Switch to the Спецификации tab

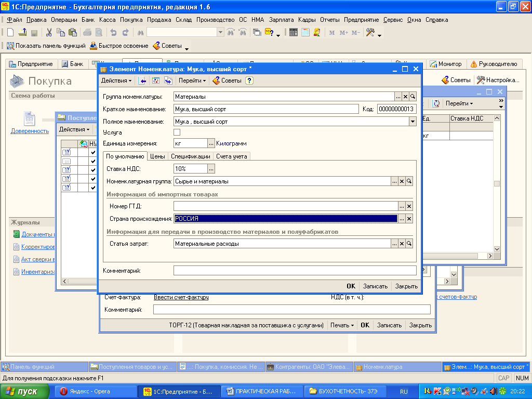[x=190, y=156]
